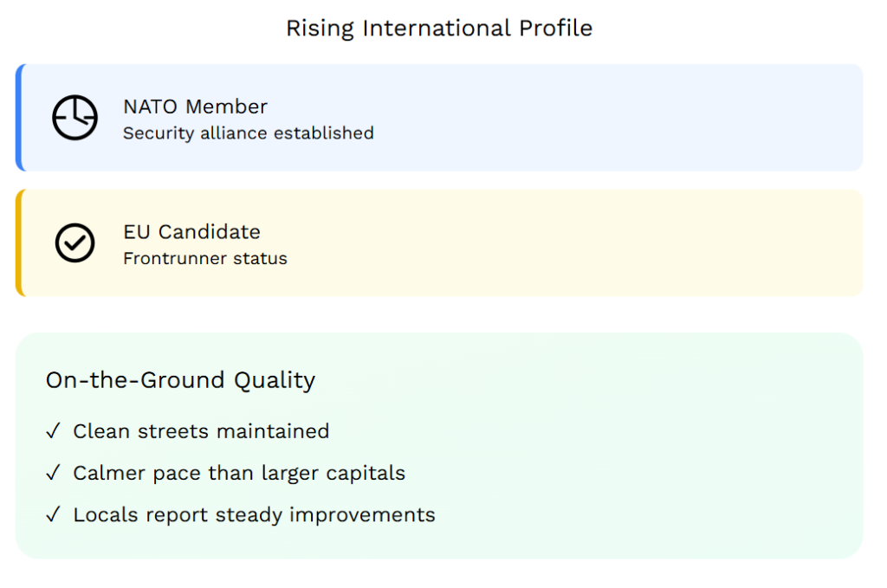887x588 pixels.
Task: Click the checkmark before Clean streets maintained
Action: point(54,430)
